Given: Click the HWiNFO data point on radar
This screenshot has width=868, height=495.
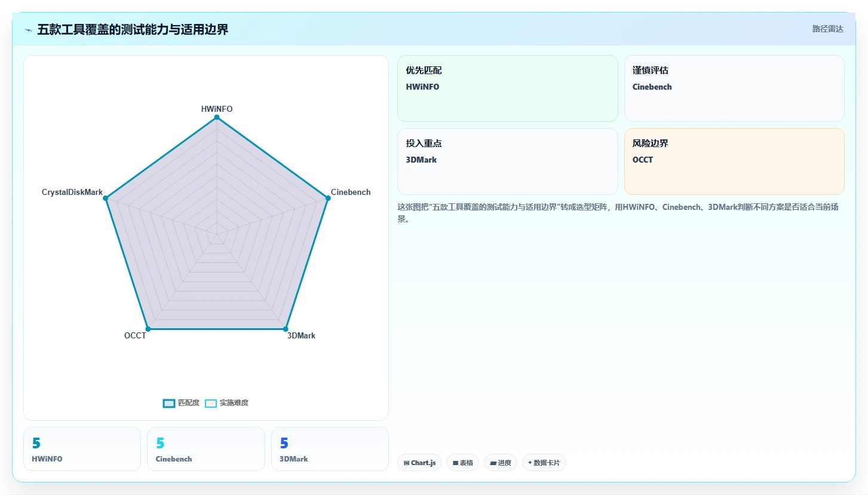Looking at the screenshot, I should [217, 118].
